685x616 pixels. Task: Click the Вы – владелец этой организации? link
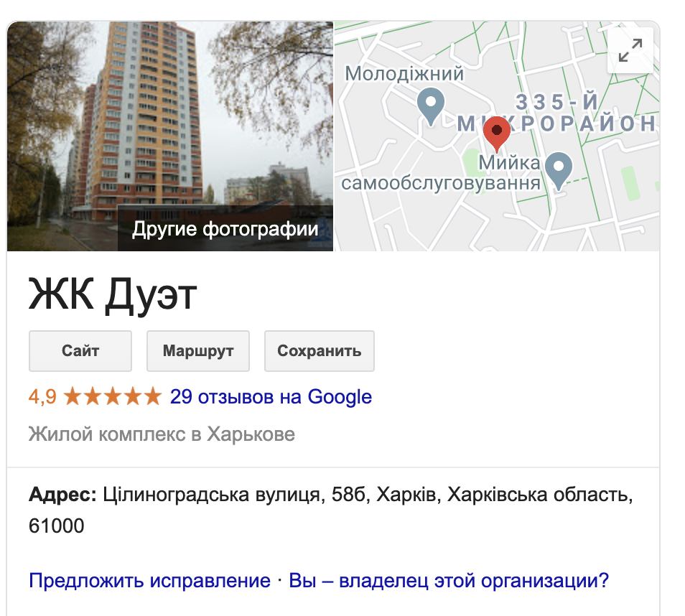click(x=449, y=581)
